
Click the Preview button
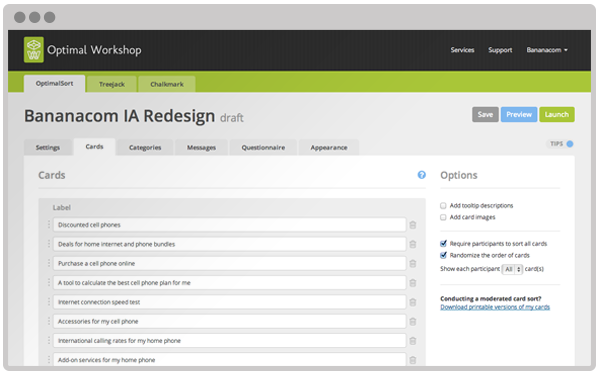pos(519,114)
